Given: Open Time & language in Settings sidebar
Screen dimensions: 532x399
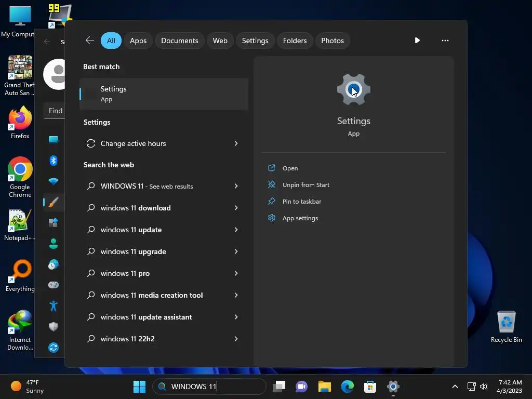Looking at the screenshot, I should click(54, 264).
